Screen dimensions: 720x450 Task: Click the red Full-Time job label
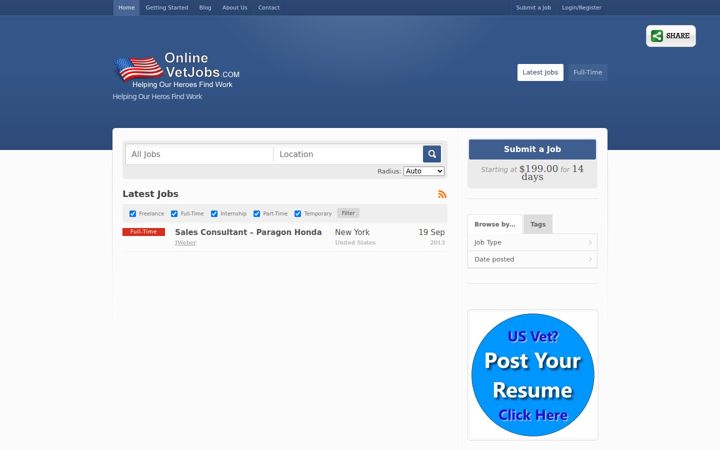coord(143,232)
